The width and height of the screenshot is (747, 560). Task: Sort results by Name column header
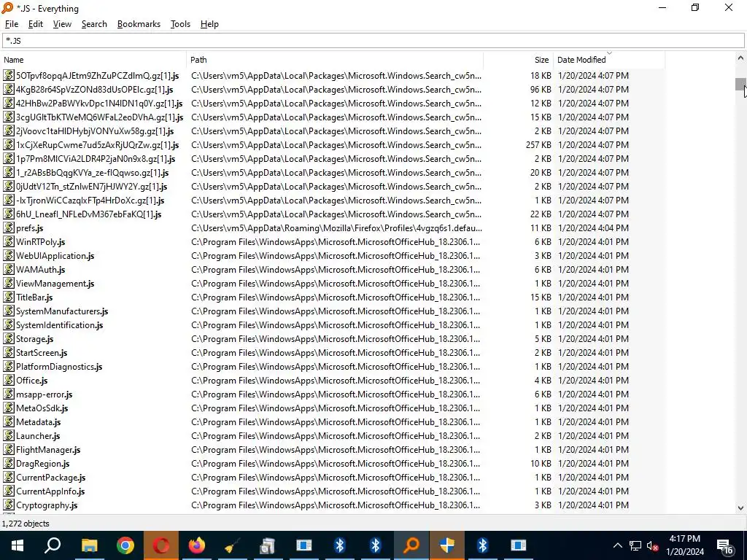[93, 60]
